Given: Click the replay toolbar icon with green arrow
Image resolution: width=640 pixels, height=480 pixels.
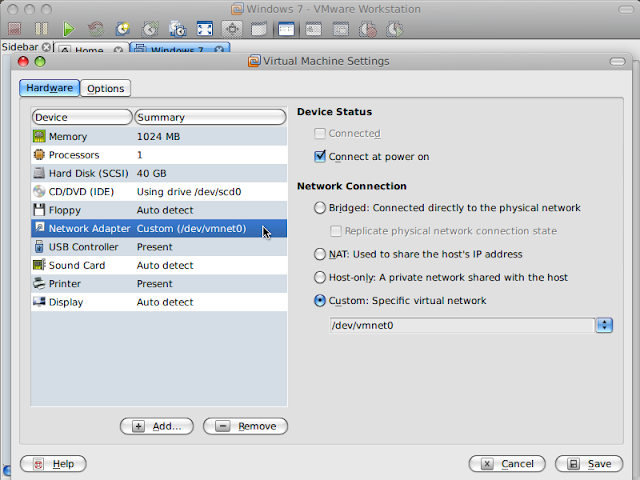Looking at the screenshot, I should point(395,29).
